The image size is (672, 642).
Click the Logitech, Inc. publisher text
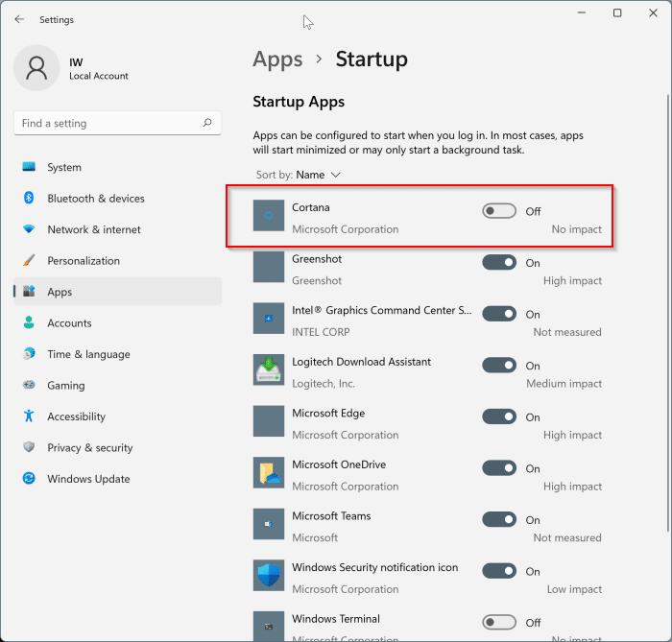[324, 383]
